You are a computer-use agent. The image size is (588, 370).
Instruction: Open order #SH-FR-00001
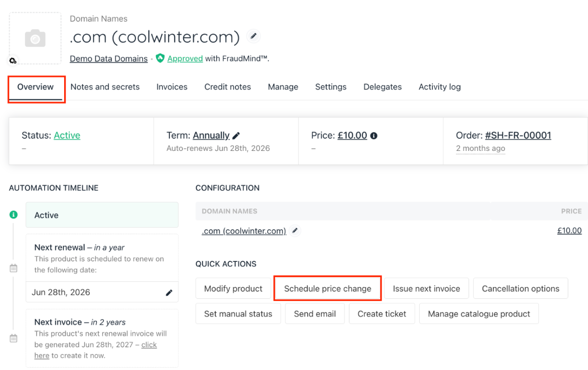tap(518, 135)
